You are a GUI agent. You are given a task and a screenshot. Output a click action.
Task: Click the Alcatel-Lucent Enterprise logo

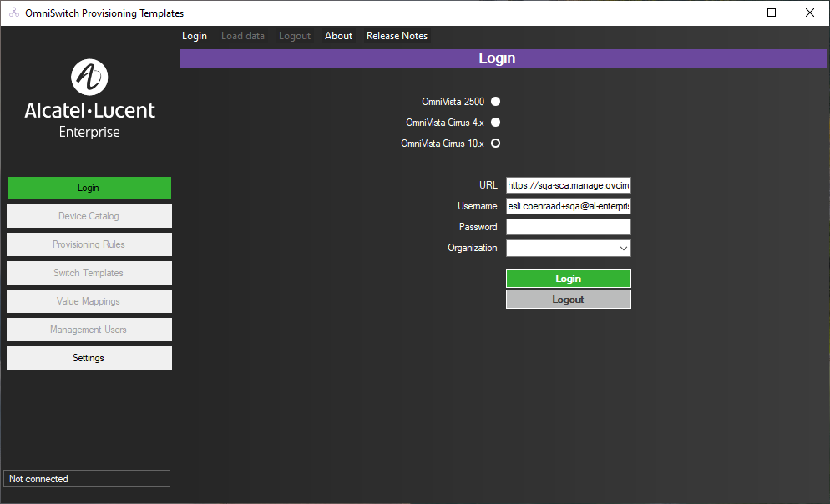89,99
